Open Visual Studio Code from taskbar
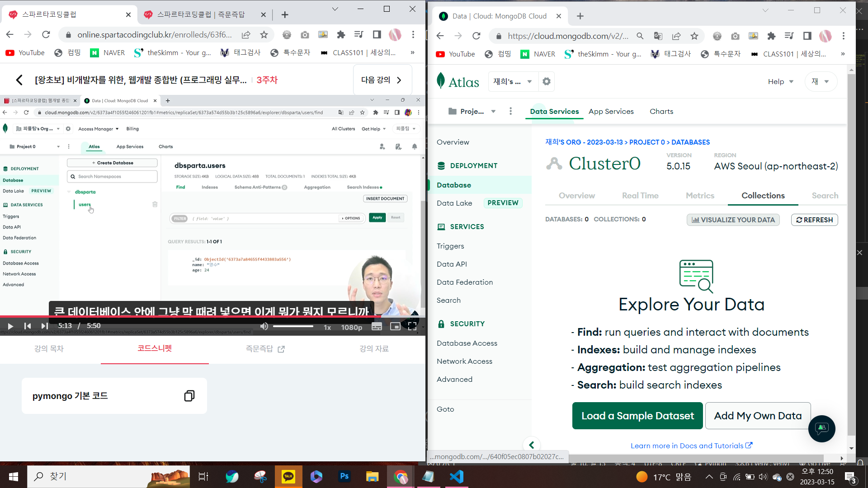868x488 pixels. click(457, 477)
